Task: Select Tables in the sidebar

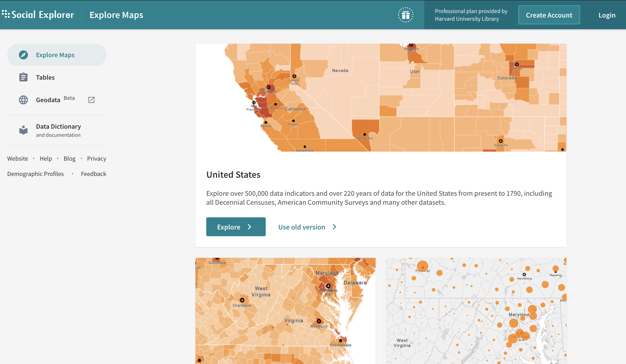Action: coord(45,77)
